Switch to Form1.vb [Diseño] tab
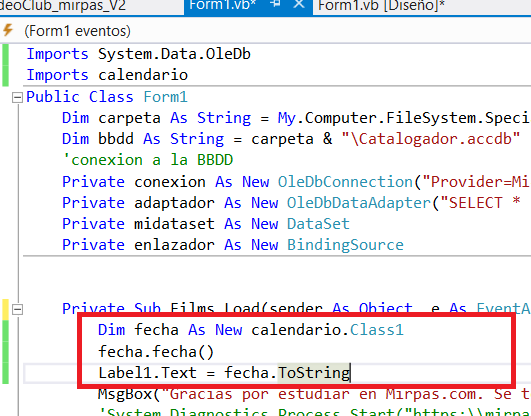Image resolution: width=531 pixels, height=416 pixels. click(x=381, y=5)
